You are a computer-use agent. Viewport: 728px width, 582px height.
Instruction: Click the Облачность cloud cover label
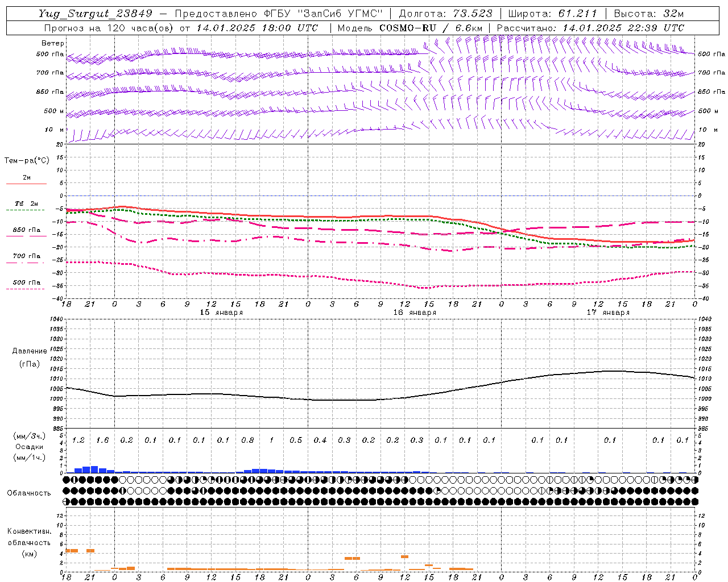click(x=28, y=493)
